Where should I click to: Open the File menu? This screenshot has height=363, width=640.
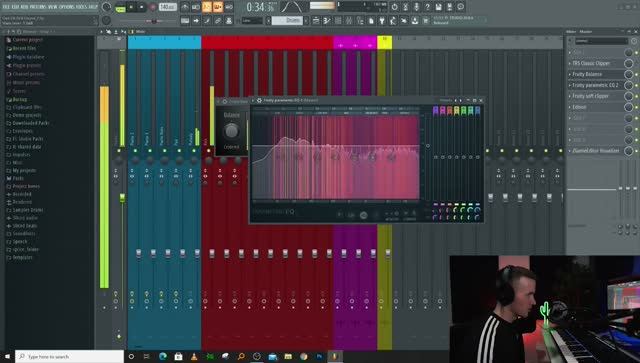[6, 7]
